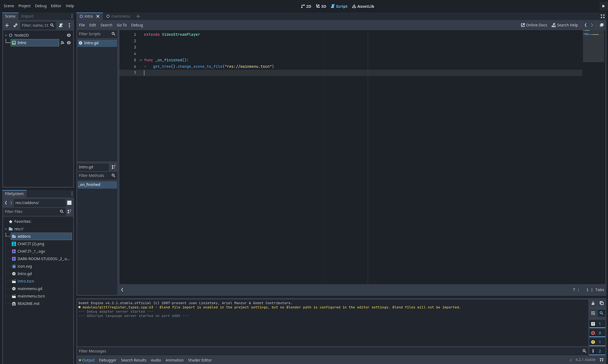608x364 pixels.
Task: Open the Scene dock three-dot options menu
Action: [72, 16]
